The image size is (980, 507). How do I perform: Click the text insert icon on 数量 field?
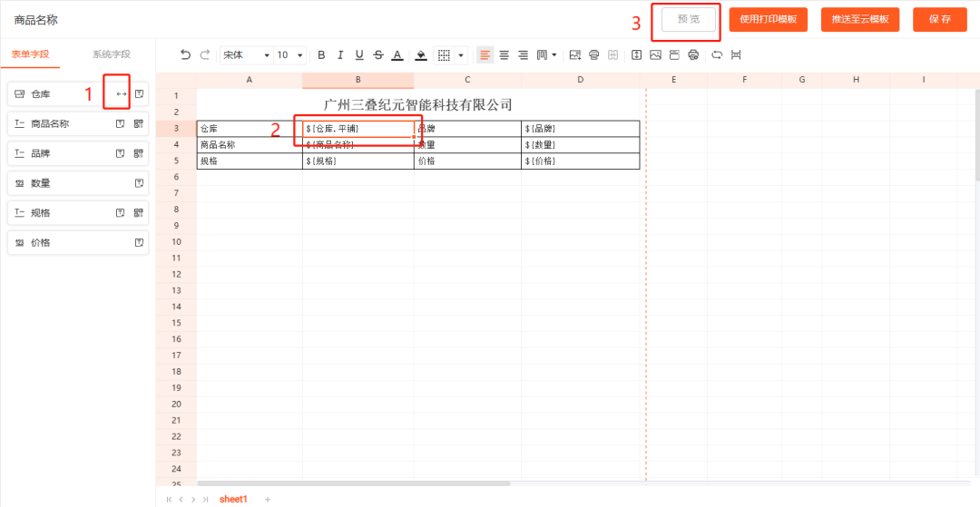(x=140, y=183)
